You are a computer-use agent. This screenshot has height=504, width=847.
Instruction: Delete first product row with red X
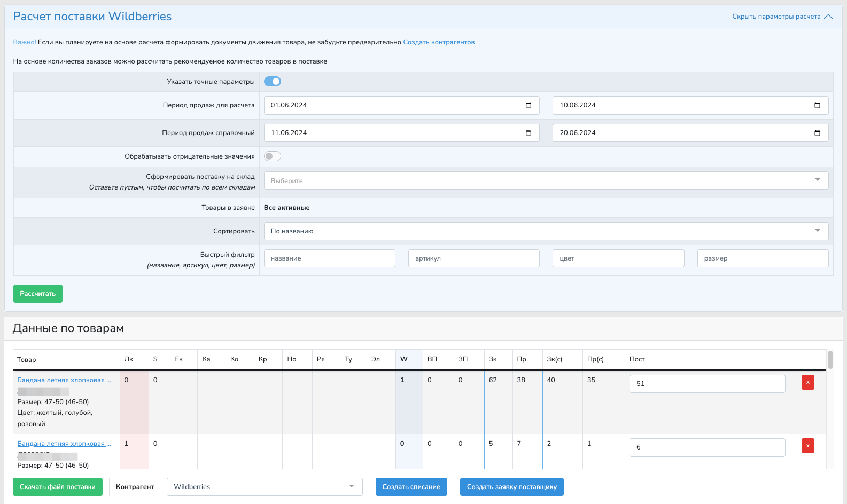(807, 383)
